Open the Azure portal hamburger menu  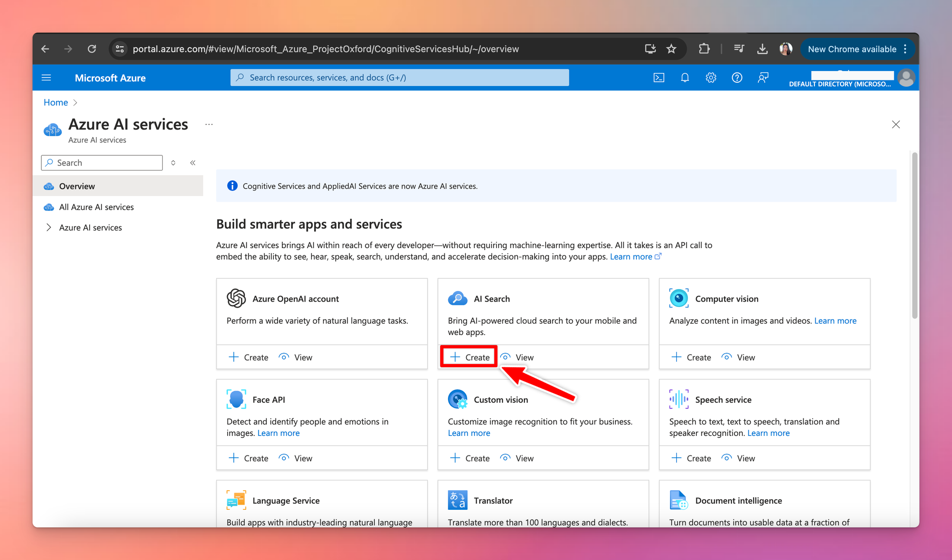(46, 78)
